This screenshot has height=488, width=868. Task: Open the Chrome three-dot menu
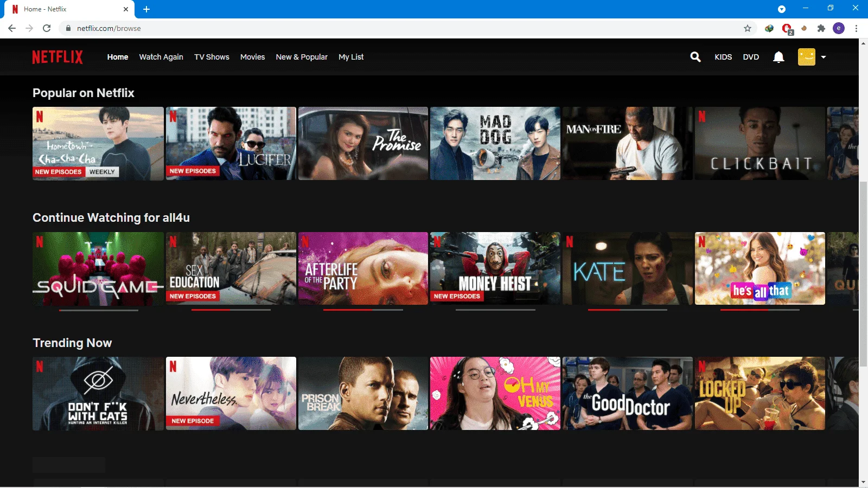coord(856,28)
